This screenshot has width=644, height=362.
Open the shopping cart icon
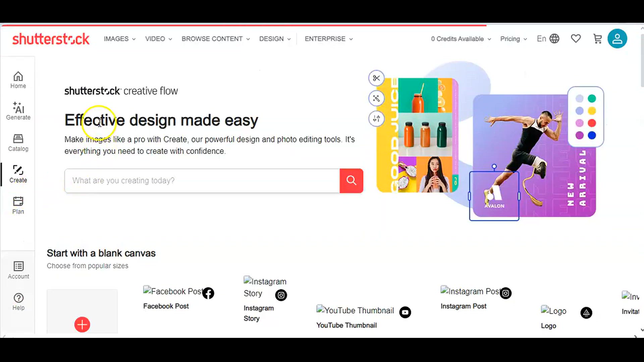pyautogui.click(x=597, y=39)
